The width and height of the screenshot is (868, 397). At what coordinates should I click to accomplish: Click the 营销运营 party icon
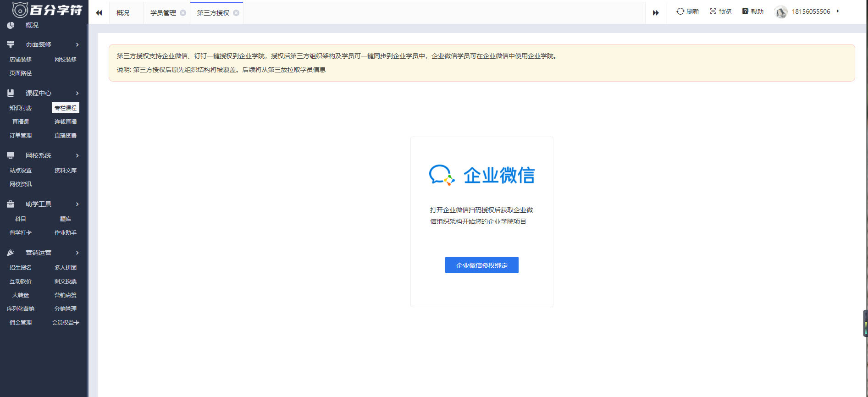coord(11,253)
